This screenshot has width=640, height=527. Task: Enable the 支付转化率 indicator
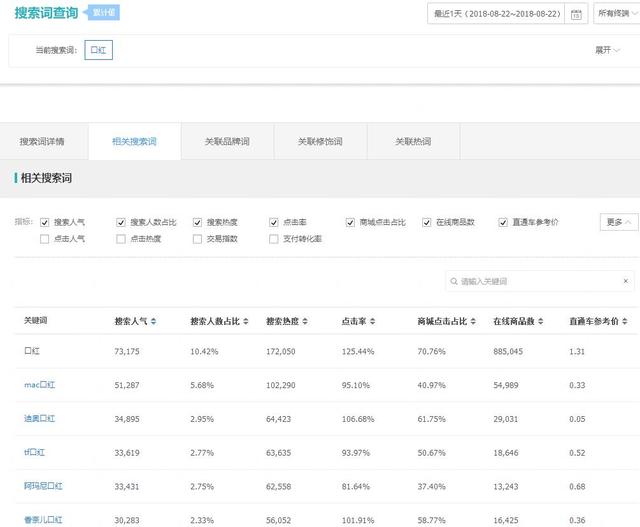click(x=274, y=239)
